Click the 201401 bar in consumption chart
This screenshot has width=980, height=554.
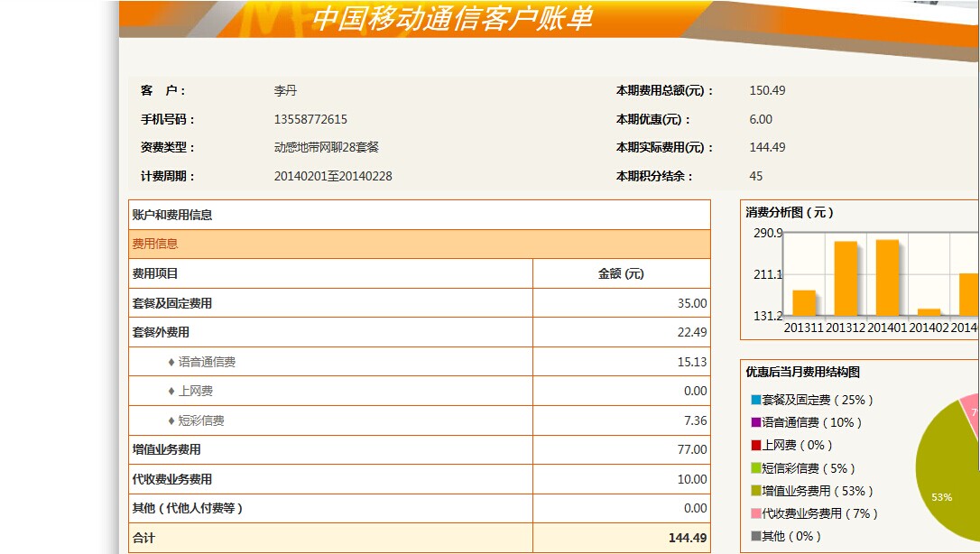(x=887, y=277)
